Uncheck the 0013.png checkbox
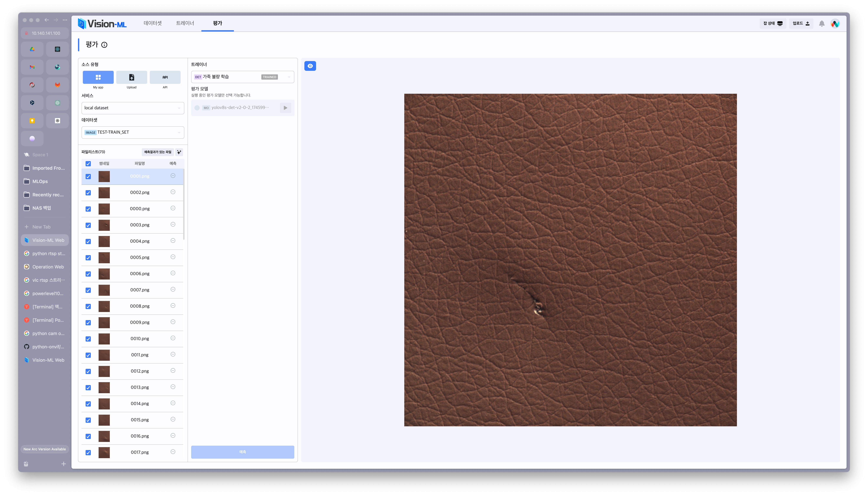The width and height of the screenshot is (868, 496). (x=88, y=388)
